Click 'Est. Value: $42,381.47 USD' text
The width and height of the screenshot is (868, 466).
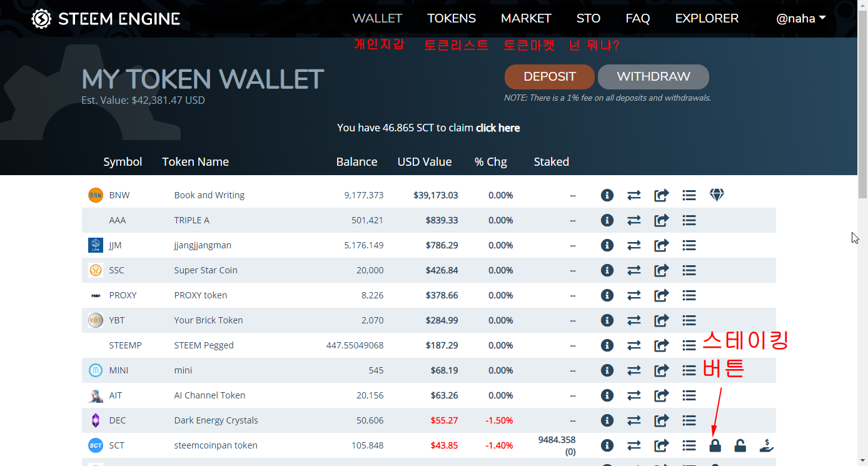(x=143, y=100)
